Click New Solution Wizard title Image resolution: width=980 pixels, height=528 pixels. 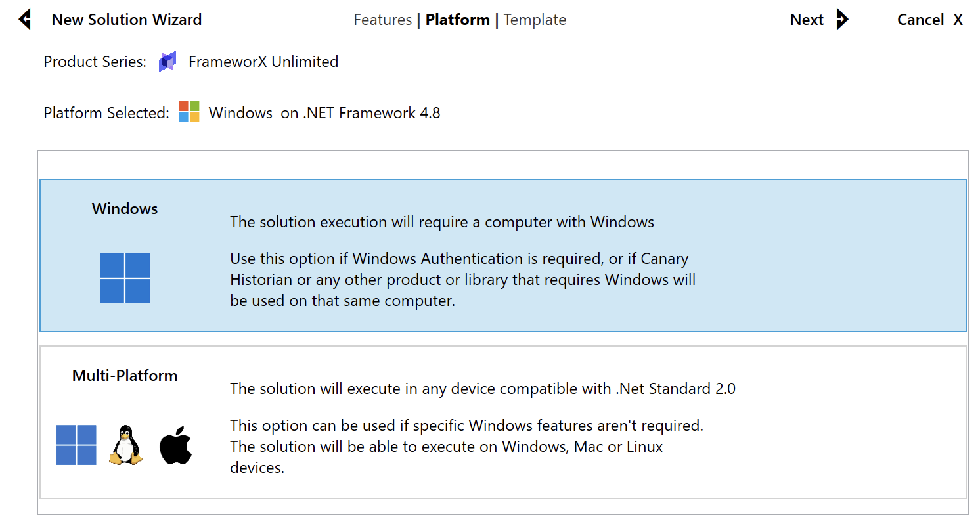126,20
